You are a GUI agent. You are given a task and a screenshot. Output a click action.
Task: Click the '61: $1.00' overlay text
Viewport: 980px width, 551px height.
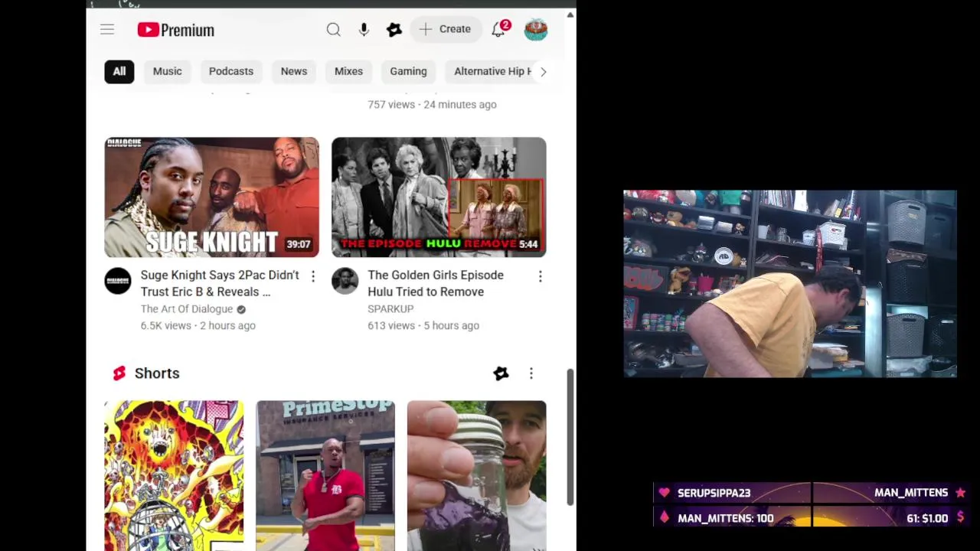click(x=927, y=518)
